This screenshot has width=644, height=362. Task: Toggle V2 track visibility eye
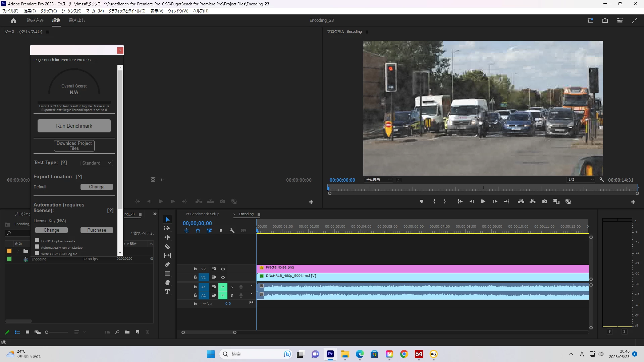click(223, 269)
